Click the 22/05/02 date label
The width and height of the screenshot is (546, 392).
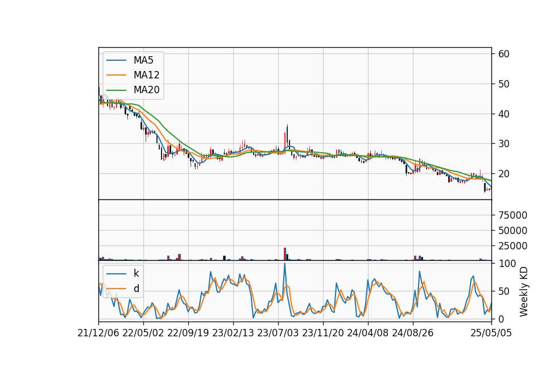[x=143, y=333]
